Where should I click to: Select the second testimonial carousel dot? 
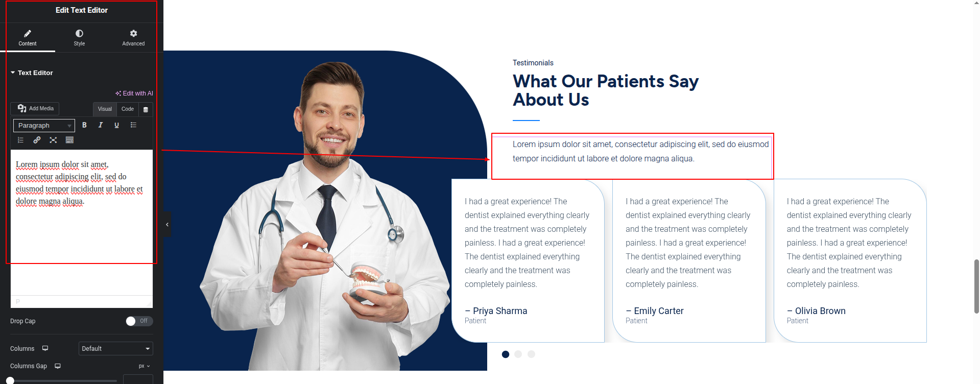(518, 354)
